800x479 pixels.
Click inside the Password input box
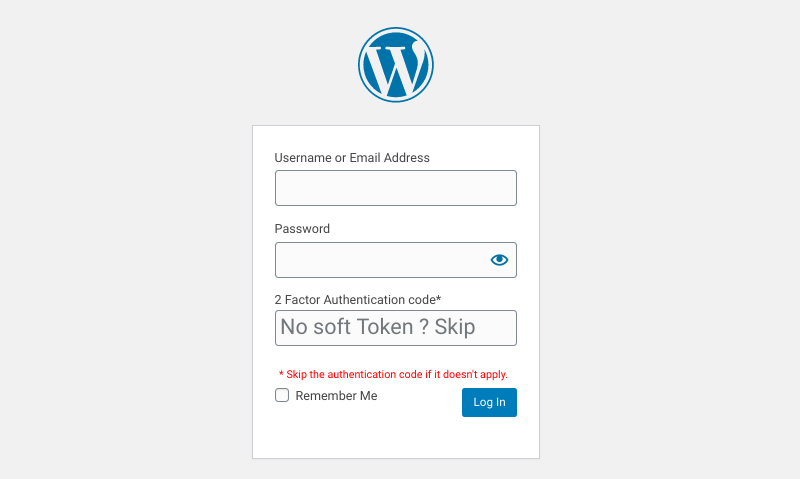point(380,260)
